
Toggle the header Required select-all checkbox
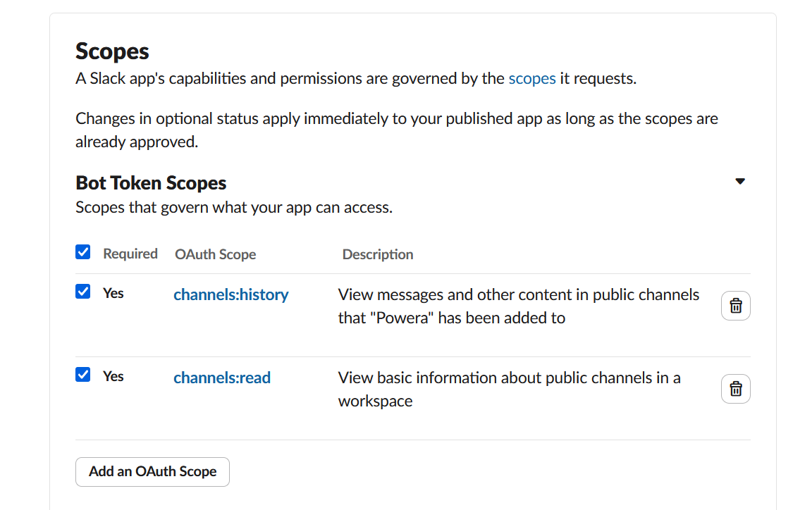(x=83, y=252)
